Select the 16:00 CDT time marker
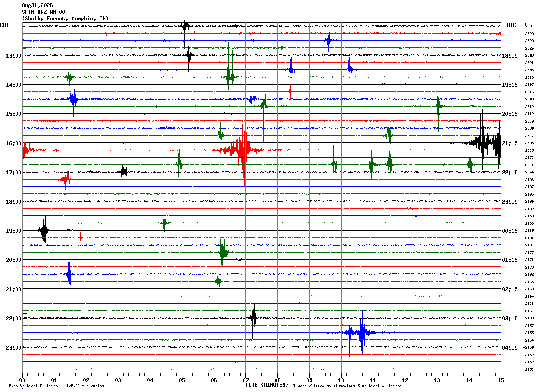Screen dimensions: 536x392 click(x=13, y=143)
